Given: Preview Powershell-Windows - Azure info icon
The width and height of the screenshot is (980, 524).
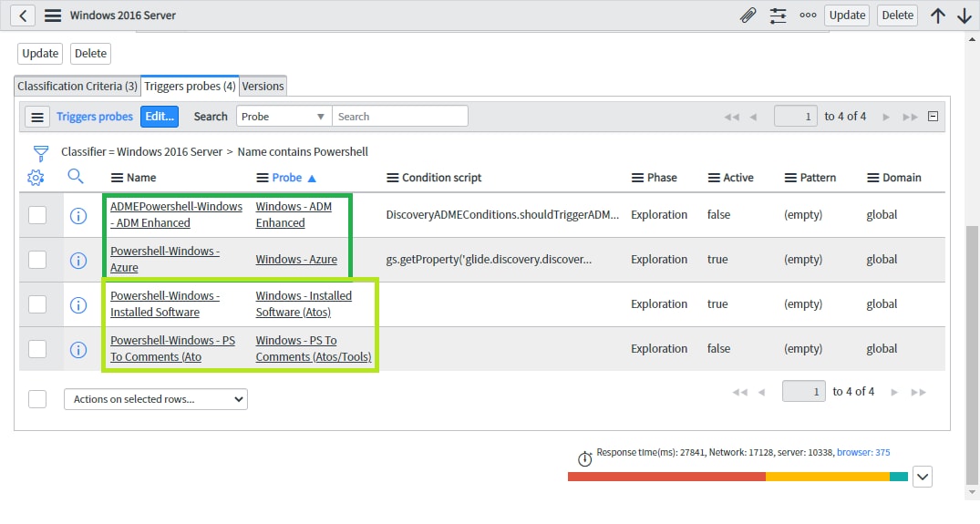Looking at the screenshot, I should coord(78,261).
